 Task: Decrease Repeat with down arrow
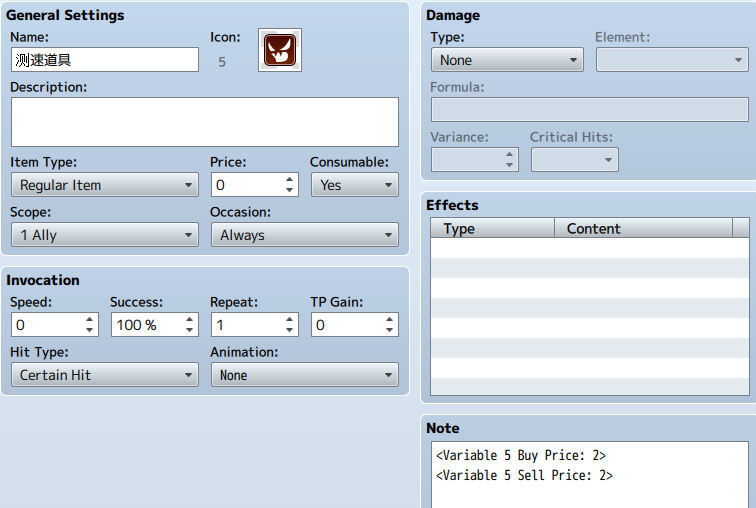pos(289,330)
